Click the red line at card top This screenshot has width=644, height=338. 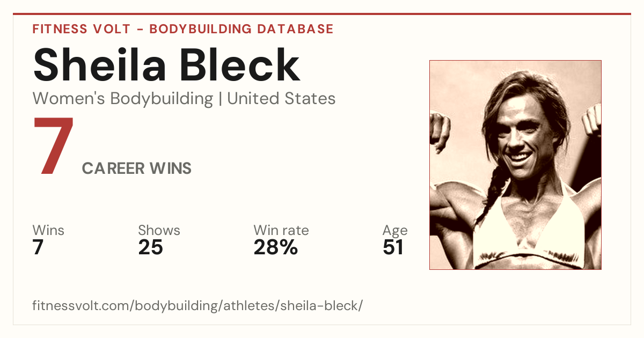[322, 14]
